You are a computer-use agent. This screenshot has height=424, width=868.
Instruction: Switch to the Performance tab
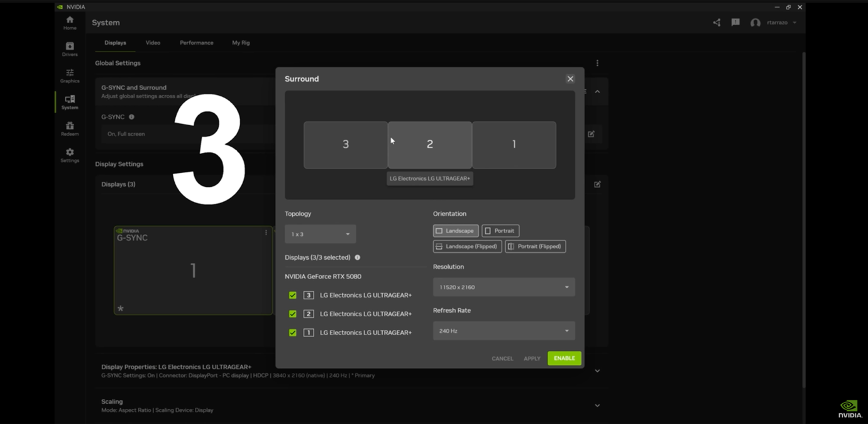click(x=196, y=43)
